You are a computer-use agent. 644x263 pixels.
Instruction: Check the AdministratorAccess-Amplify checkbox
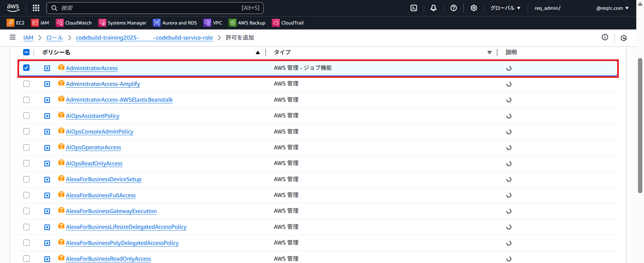point(26,84)
